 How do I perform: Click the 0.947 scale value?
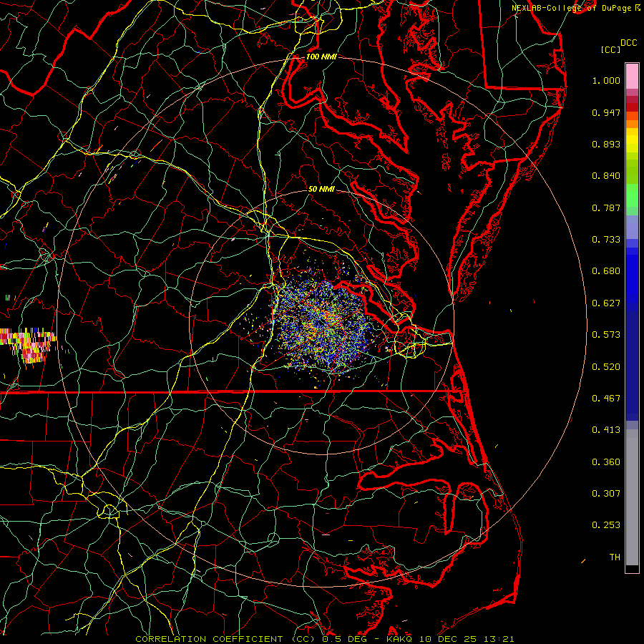606,112
